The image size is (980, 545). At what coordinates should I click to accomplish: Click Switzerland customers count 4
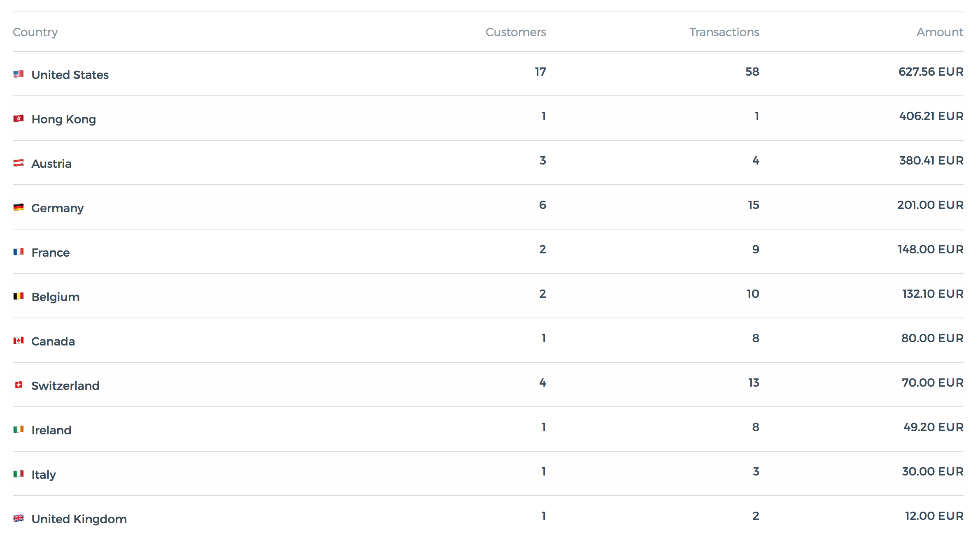pyautogui.click(x=543, y=383)
